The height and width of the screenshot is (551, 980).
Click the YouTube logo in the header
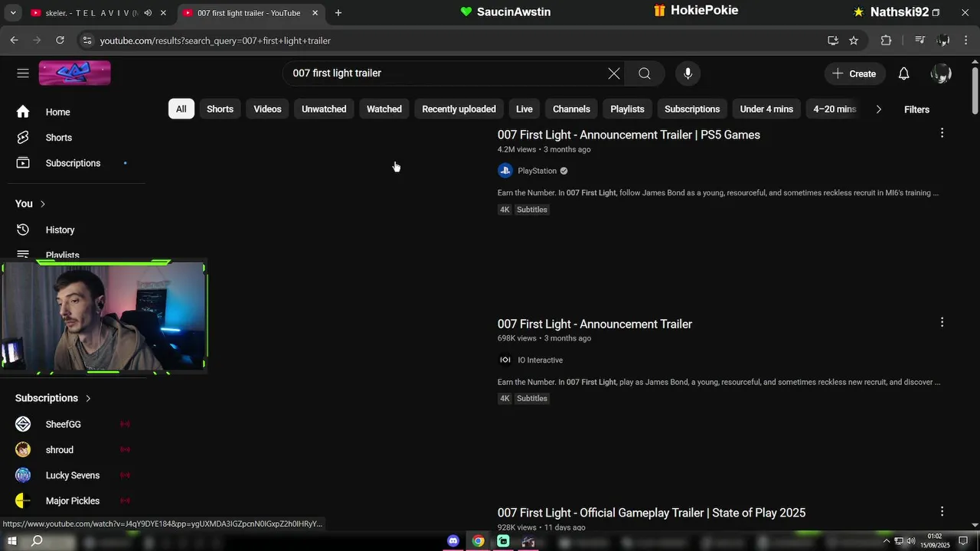(74, 73)
